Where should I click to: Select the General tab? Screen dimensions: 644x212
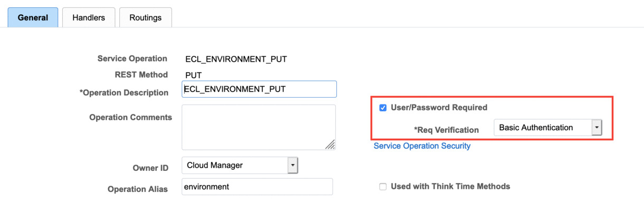[x=33, y=17]
